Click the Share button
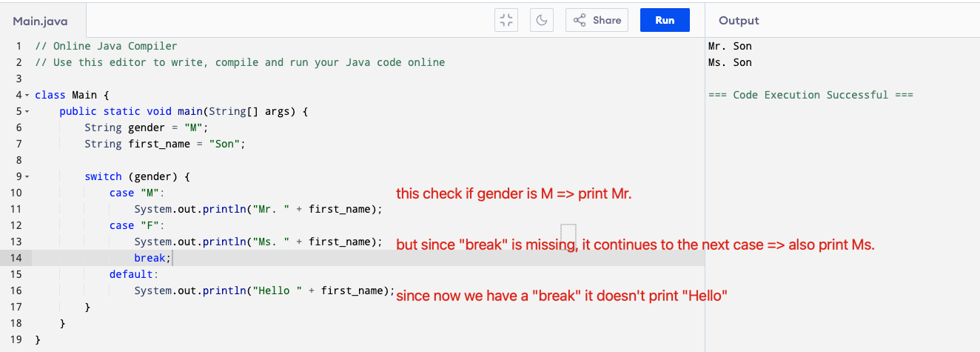The width and height of the screenshot is (980, 352). click(x=597, y=21)
